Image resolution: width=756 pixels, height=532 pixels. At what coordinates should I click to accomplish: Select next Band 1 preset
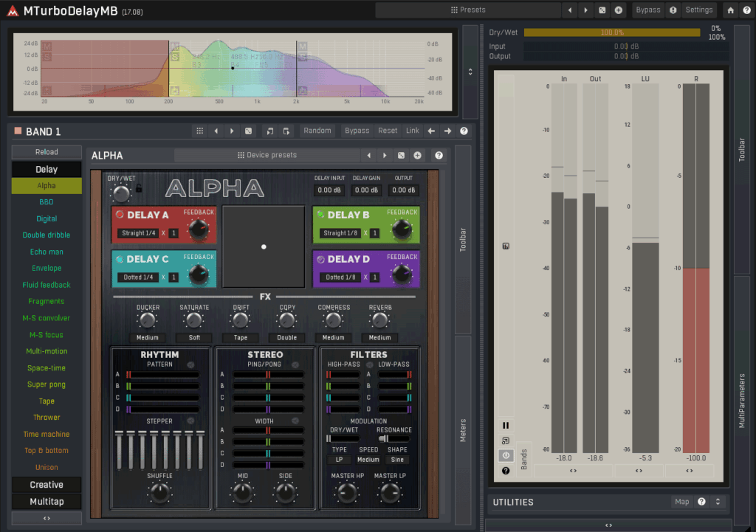232,131
